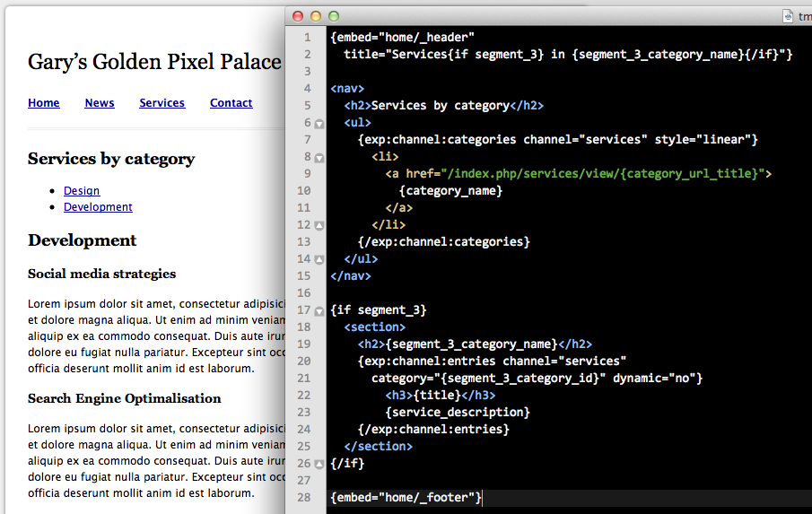
Task: Click {category_name} on line 10
Action: point(450,191)
